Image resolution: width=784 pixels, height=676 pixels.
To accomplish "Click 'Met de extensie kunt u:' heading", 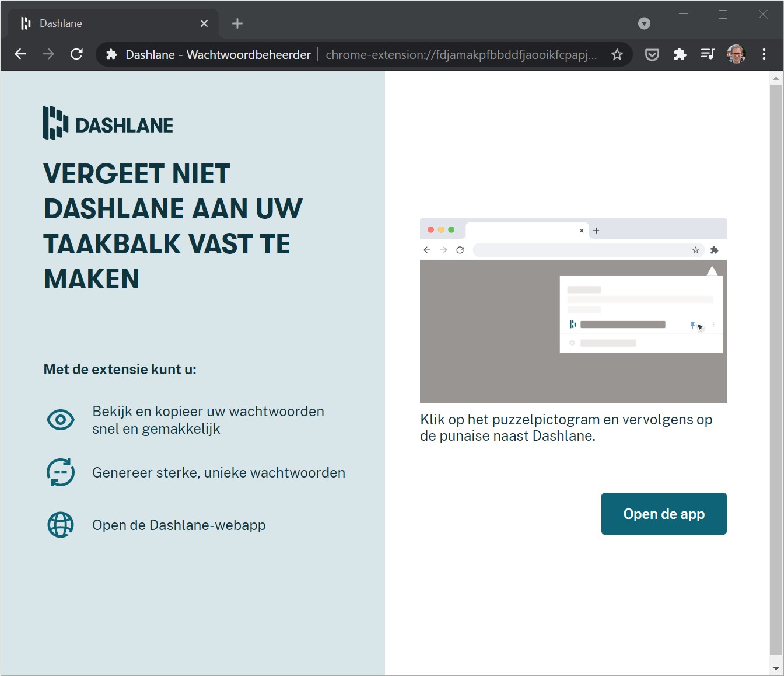I will click(x=120, y=369).
